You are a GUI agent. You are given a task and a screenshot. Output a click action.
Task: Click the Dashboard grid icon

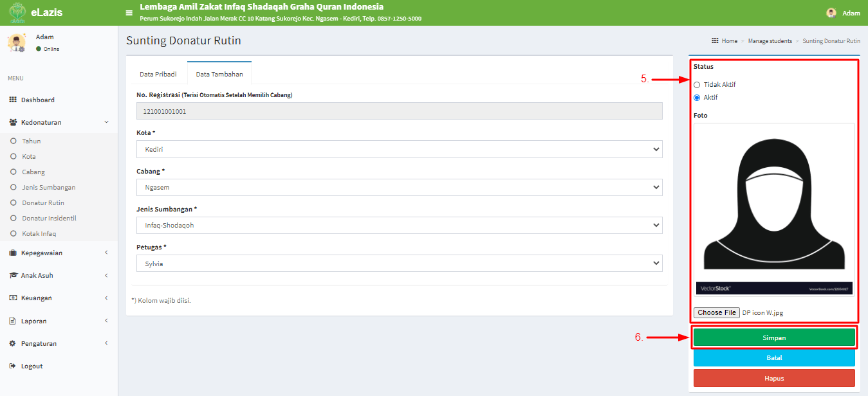click(x=13, y=100)
